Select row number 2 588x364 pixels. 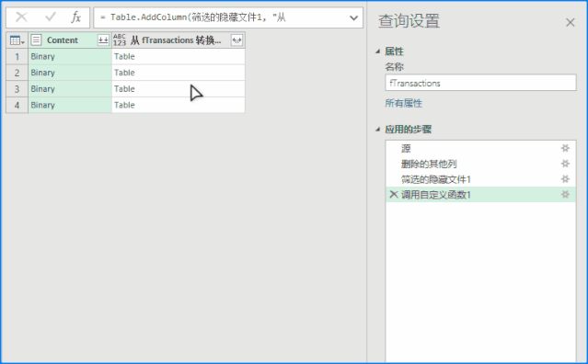point(17,73)
